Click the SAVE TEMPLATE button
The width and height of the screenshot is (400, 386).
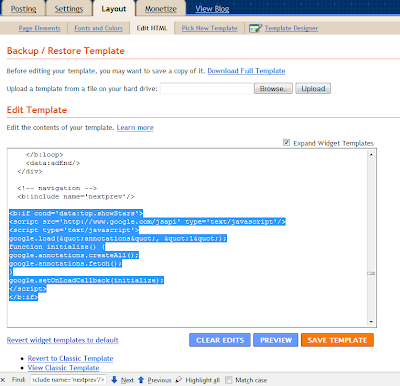click(337, 340)
